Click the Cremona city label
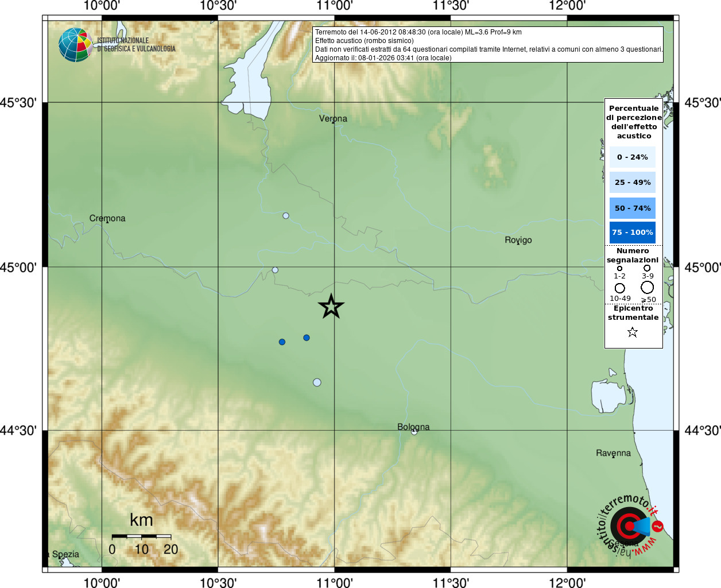 click(107, 218)
